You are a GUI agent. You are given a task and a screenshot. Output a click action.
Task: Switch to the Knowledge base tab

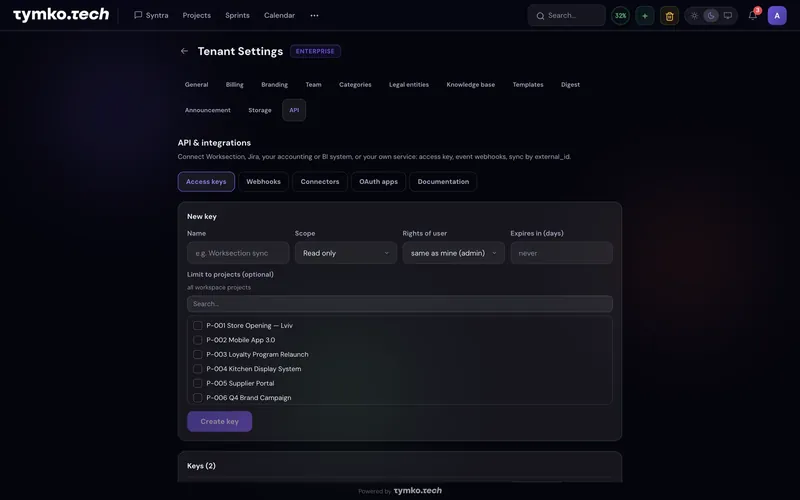click(x=470, y=85)
